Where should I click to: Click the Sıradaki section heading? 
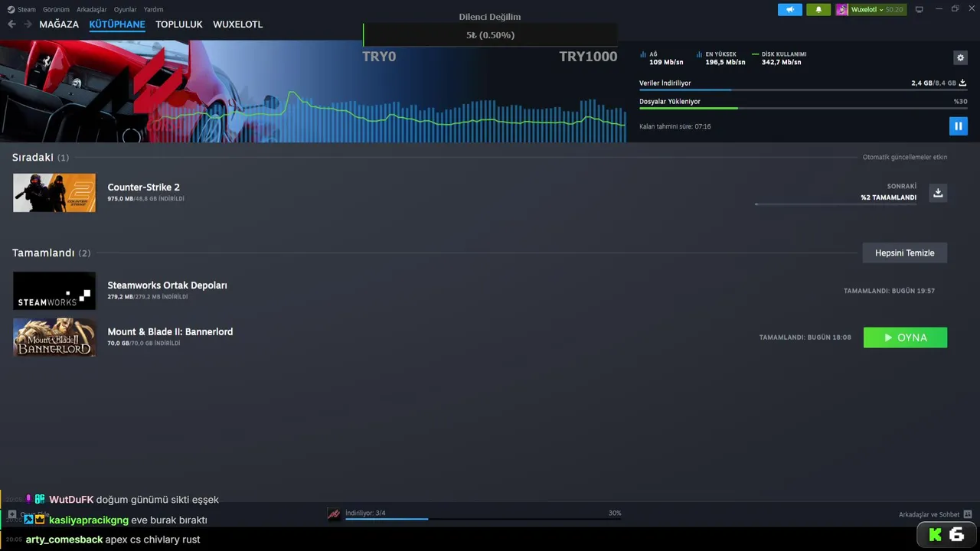pyautogui.click(x=41, y=157)
